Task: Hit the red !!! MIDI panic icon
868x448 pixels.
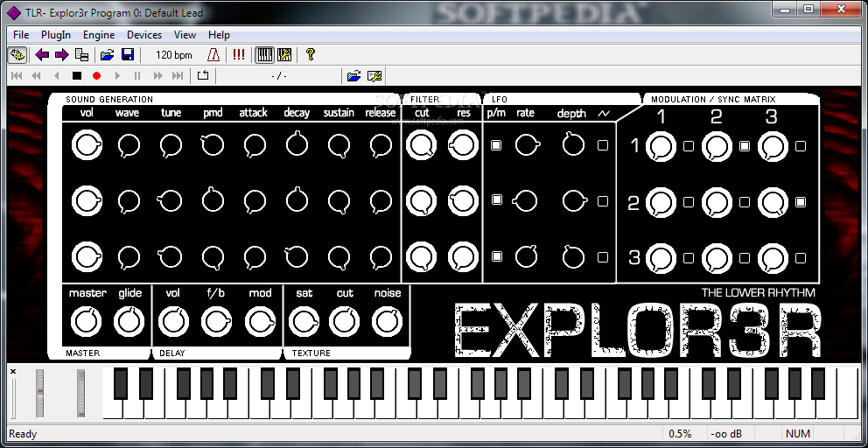Action: (x=239, y=55)
